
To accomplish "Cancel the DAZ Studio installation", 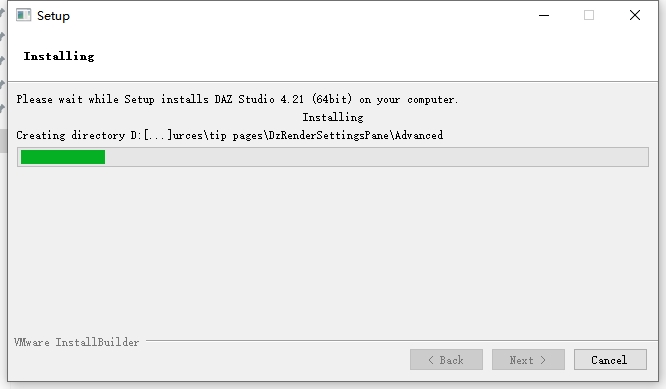I will coord(610,360).
